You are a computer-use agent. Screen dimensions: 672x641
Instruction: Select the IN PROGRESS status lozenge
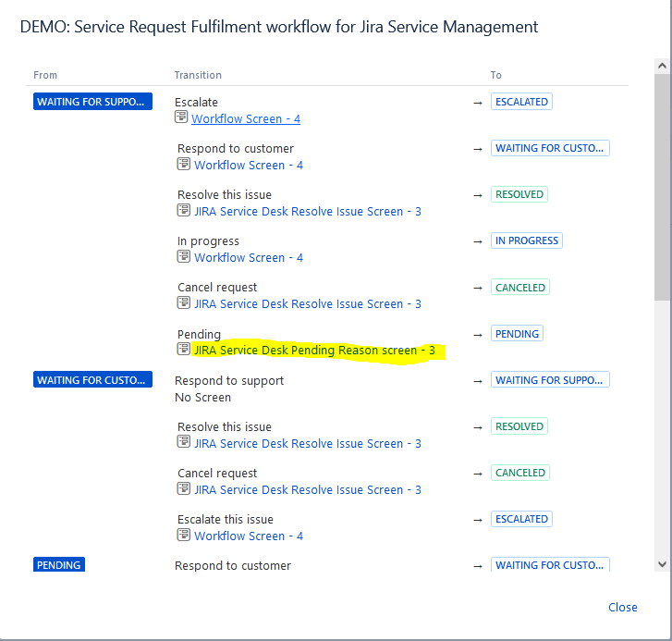point(526,240)
